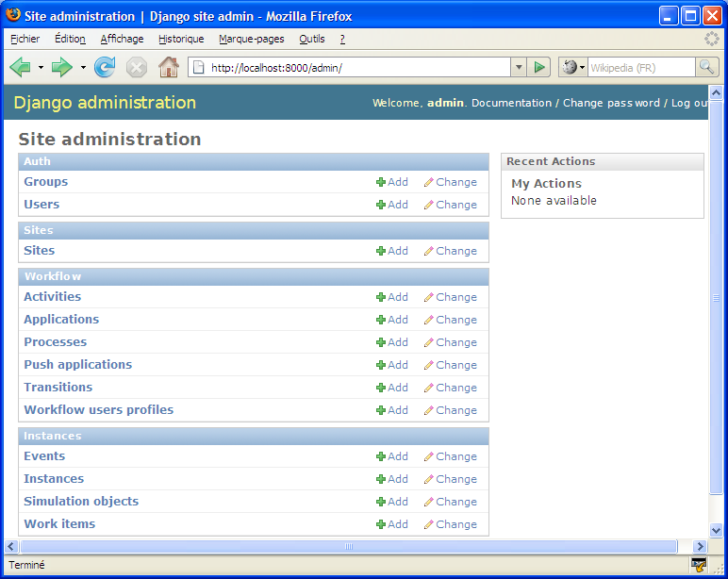Click the green Go arrow beside the address bar

pyautogui.click(x=539, y=68)
